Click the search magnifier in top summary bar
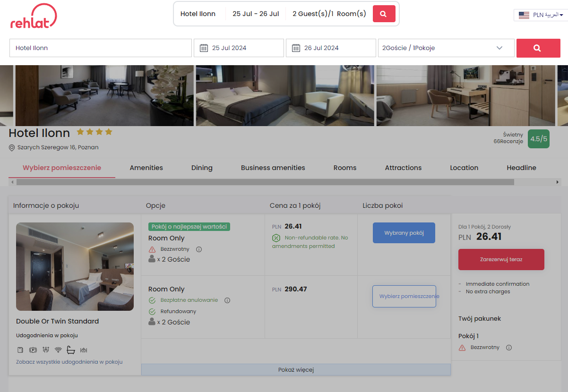Image resolution: width=568 pixels, height=392 pixels. pos(384,14)
